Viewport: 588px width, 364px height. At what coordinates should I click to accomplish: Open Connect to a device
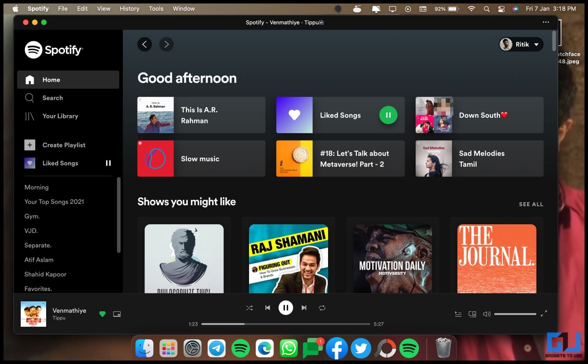click(472, 314)
